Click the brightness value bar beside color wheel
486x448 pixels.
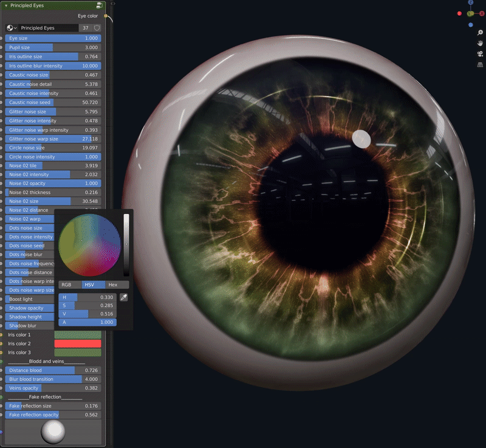click(126, 244)
